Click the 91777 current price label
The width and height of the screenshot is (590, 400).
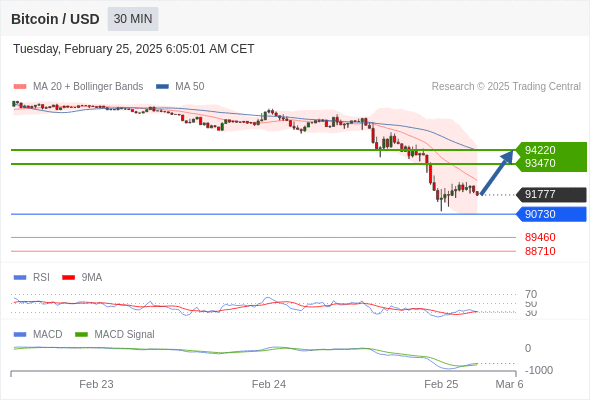tap(551, 195)
